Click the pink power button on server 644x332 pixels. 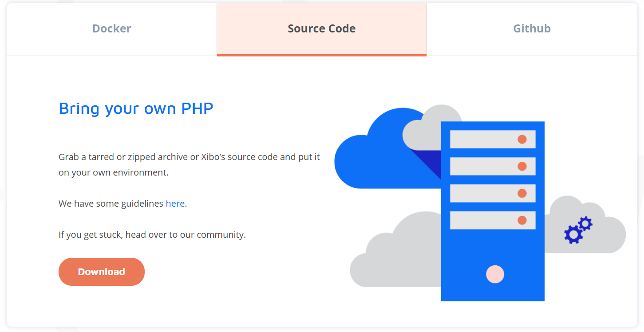pyautogui.click(x=495, y=274)
